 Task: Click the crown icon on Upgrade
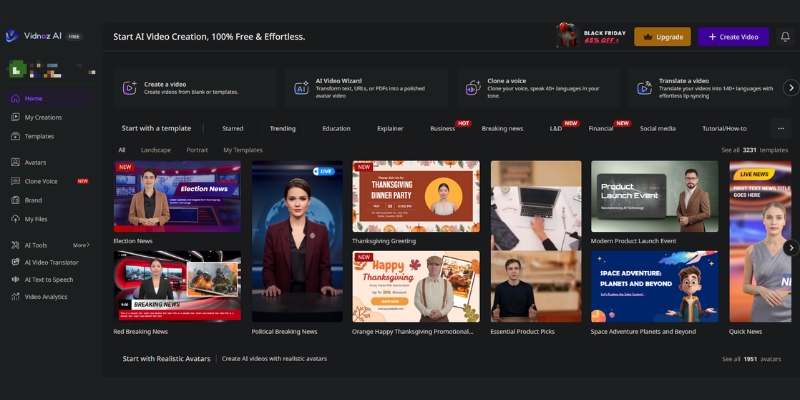coord(648,37)
